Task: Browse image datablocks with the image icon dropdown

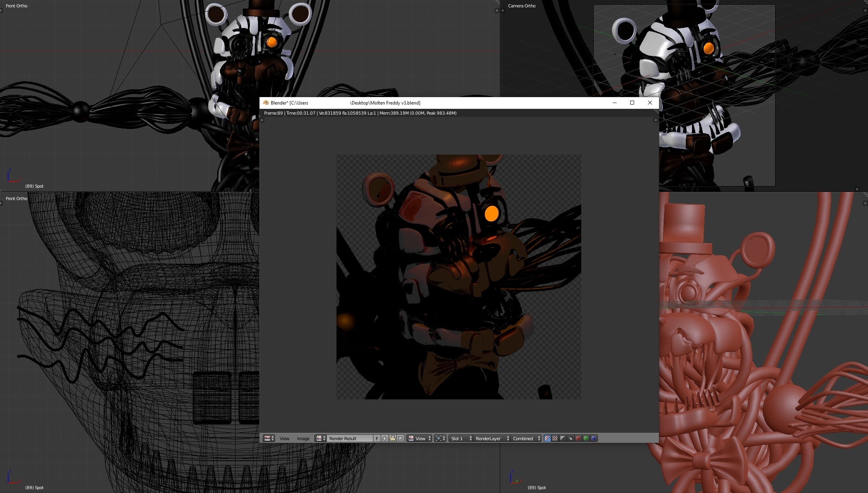Action: 321,438
